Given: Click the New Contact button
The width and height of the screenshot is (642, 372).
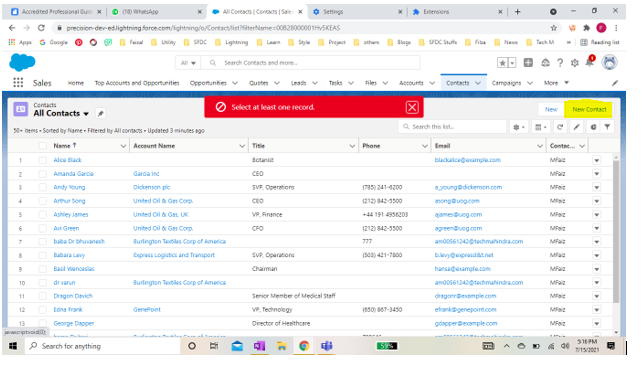Looking at the screenshot, I should pos(589,110).
